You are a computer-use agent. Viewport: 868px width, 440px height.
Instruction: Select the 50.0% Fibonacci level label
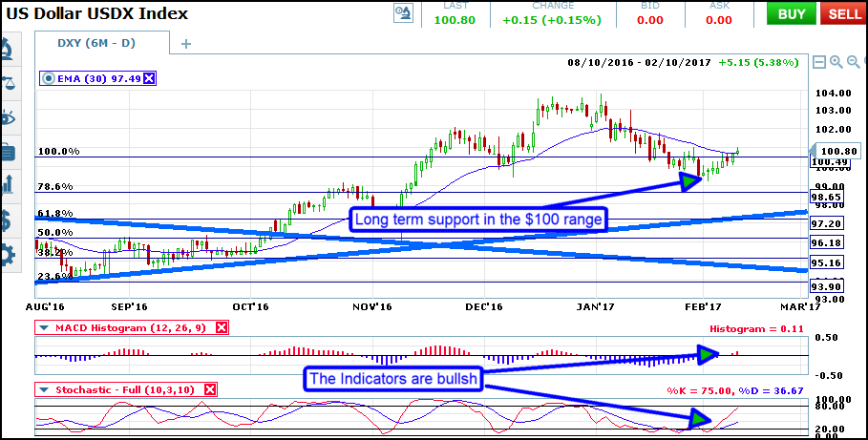pyautogui.click(x=54, y=232)
